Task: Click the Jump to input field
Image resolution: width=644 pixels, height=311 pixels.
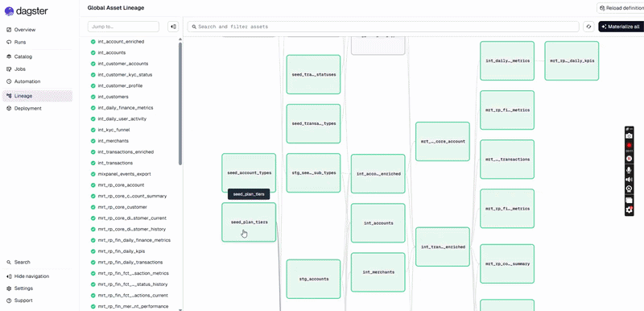Action: tap(123, 27)
